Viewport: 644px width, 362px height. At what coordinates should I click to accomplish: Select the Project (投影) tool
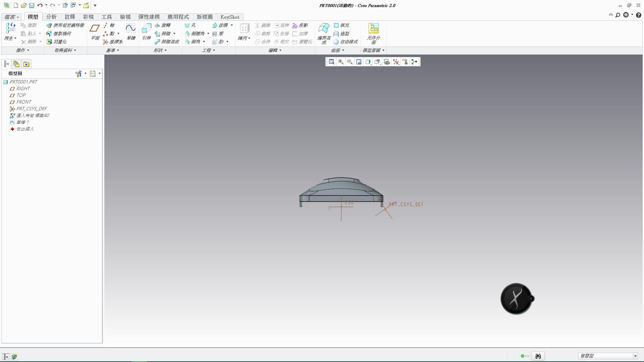pyautogui.click(x=300, y=25)
